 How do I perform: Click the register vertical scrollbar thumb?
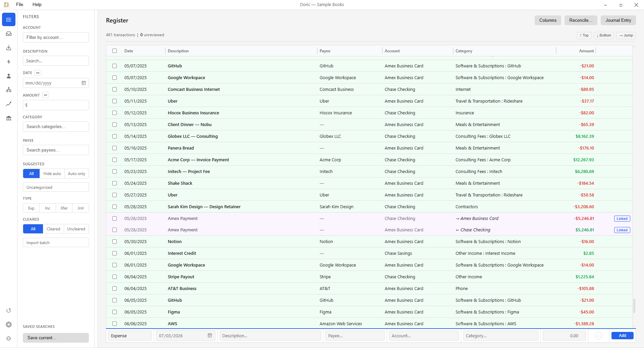coord(634,306)
